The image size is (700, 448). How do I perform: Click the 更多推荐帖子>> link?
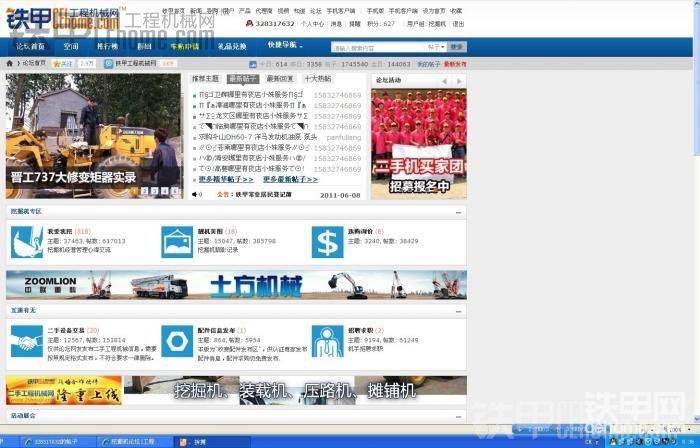(226, 179)
